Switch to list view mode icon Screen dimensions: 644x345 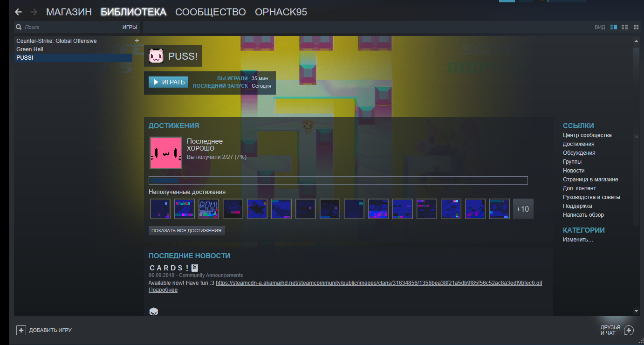[x=625, y=27]
